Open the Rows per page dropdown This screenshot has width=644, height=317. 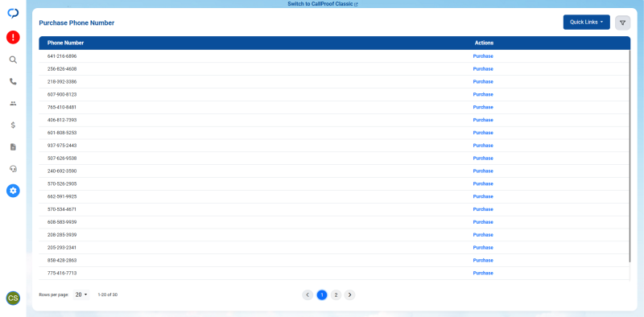tap(81, 294)
